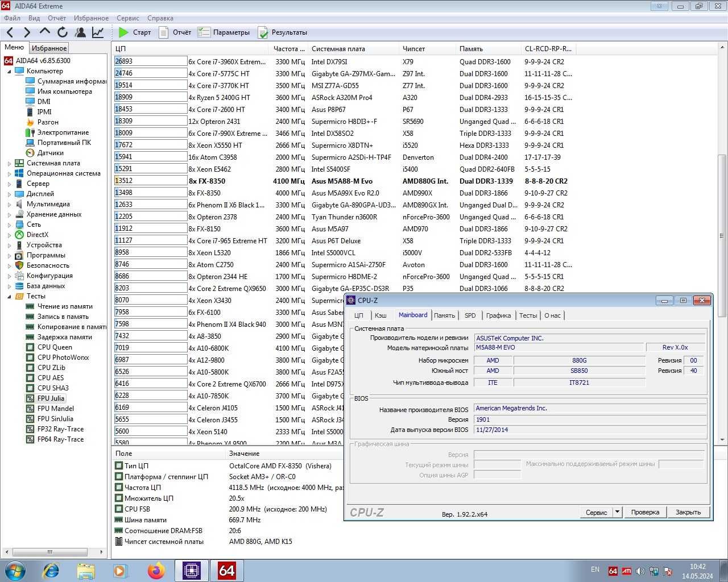
Task: Select the CPU ZLib test
Action: 51,368
